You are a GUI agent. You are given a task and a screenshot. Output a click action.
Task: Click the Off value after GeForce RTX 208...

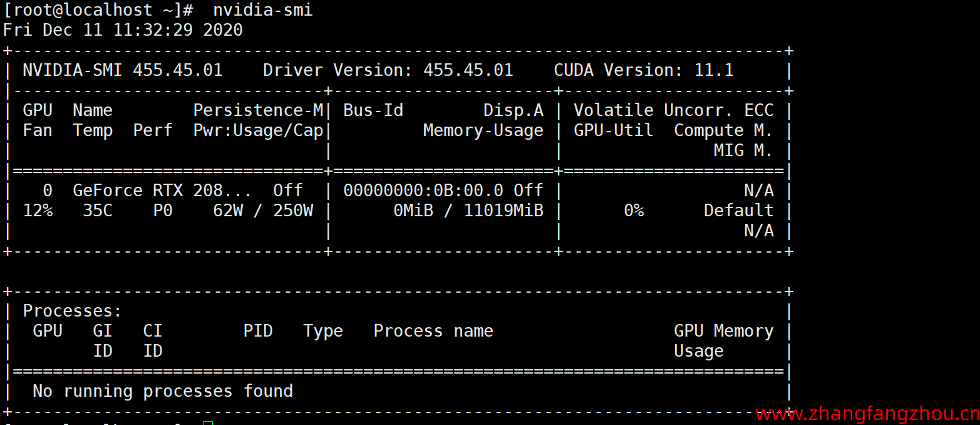click(x=288, y=191)
